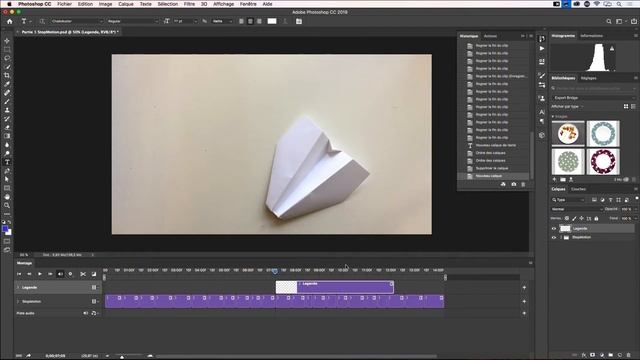Create new adjustment layer icon
The image size is (640, 360).
(x=602, y=355)
